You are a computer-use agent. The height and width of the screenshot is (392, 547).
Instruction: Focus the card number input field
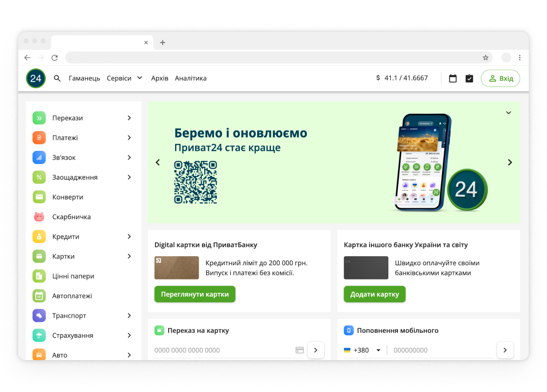pyautogui.click(x=223, y=350)
